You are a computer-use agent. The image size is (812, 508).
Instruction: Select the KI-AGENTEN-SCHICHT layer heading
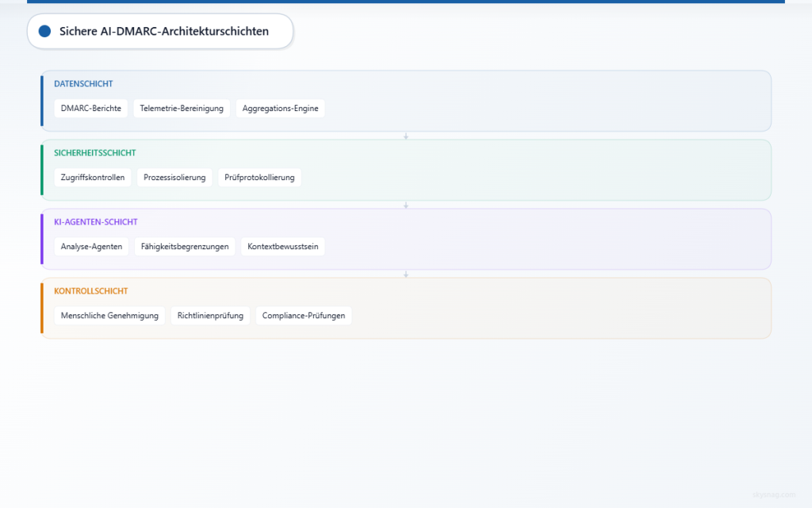click(96, 222)
